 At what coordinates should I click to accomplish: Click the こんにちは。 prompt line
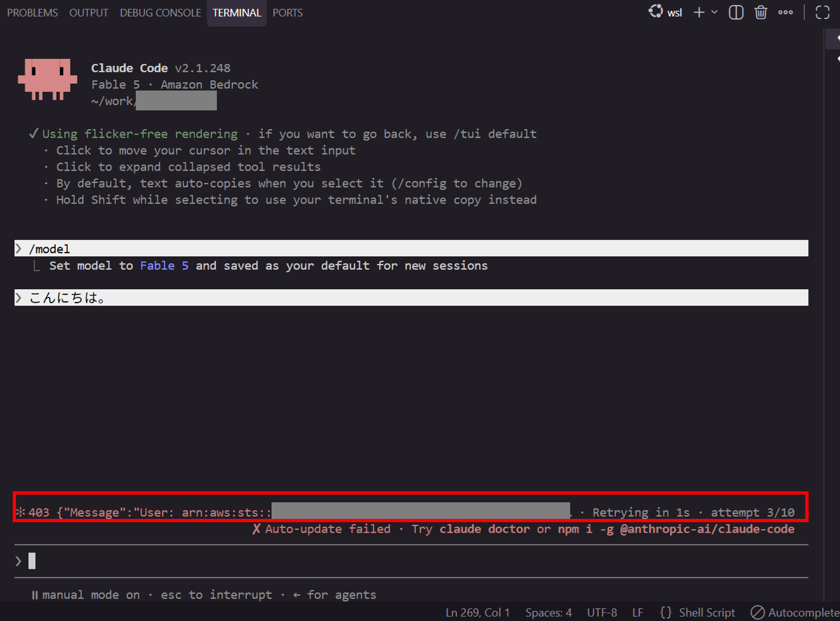[411, 298]
